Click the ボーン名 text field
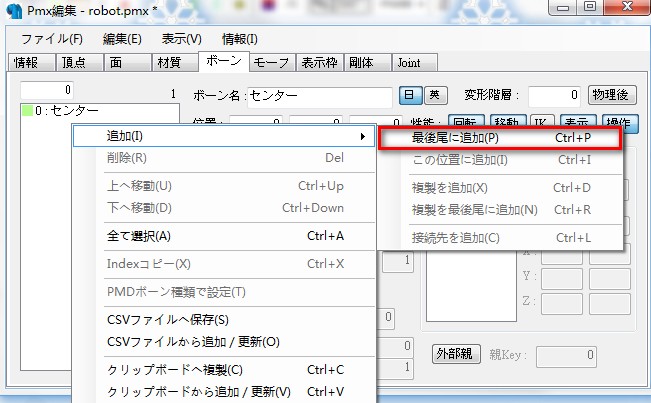This screenshot has height=403, width=651. coord(320,97)
